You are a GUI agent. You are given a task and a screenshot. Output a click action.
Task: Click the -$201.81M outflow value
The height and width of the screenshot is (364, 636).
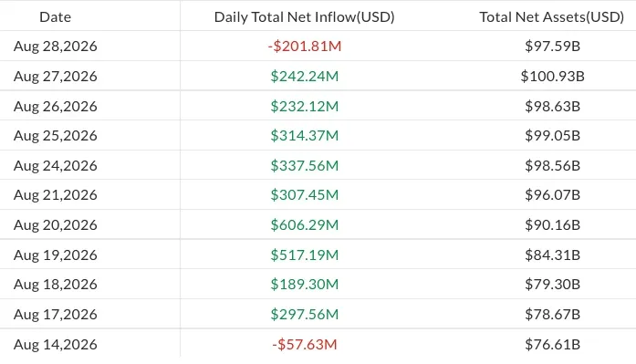(x=304, y=47)
